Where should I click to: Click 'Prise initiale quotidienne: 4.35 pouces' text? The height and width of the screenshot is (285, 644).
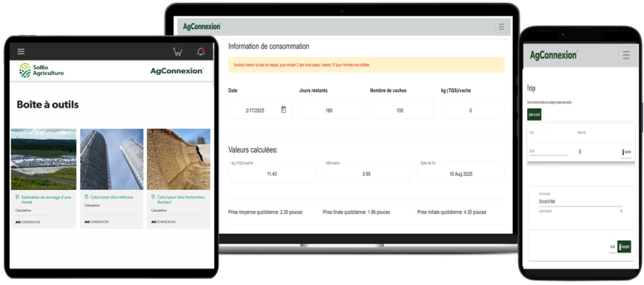[x=452, y=212]
